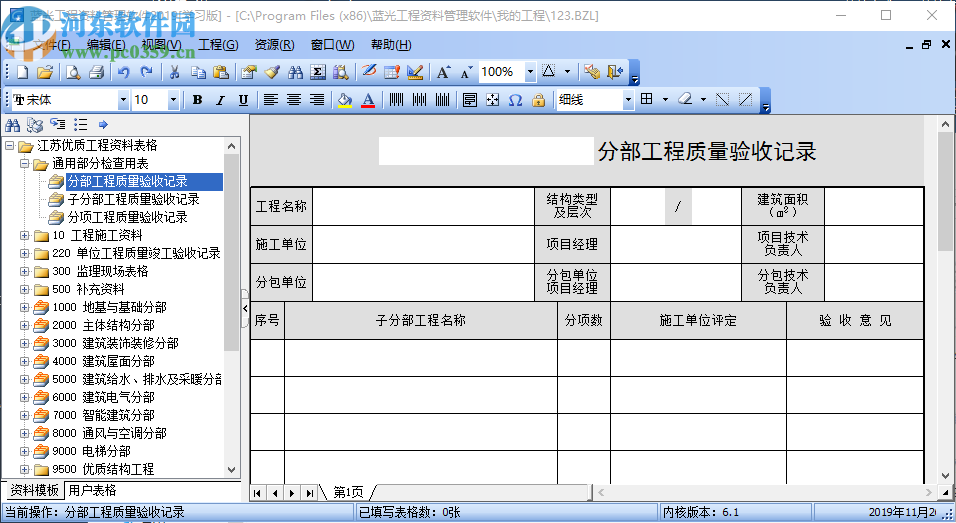Click the binoculars find icon in main toolbar
Image resolution: width=956 pixels, height=523 pixels.
pos(295,73)
